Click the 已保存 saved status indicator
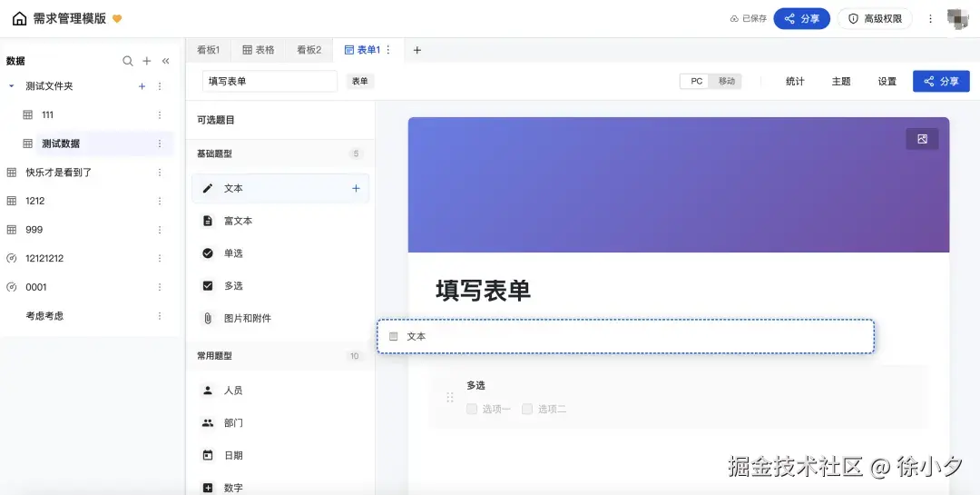The height and width of the screenshot is (495, 980). [748, 19]
